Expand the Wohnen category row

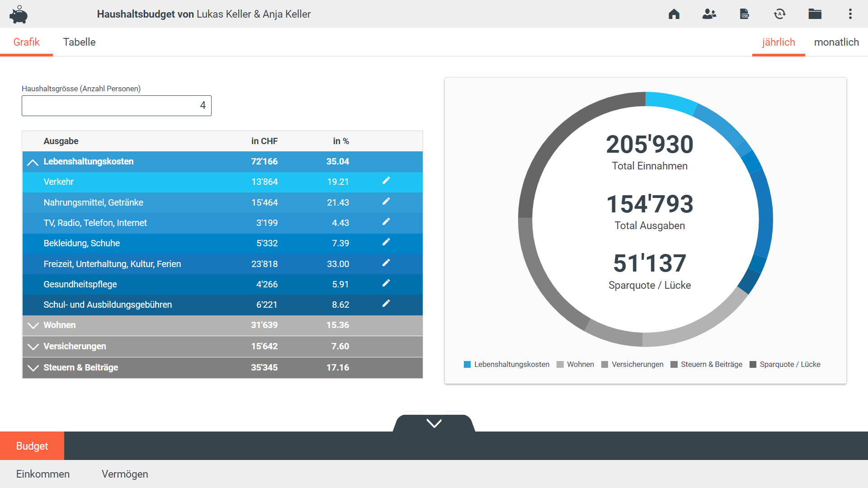pos(33,325)
